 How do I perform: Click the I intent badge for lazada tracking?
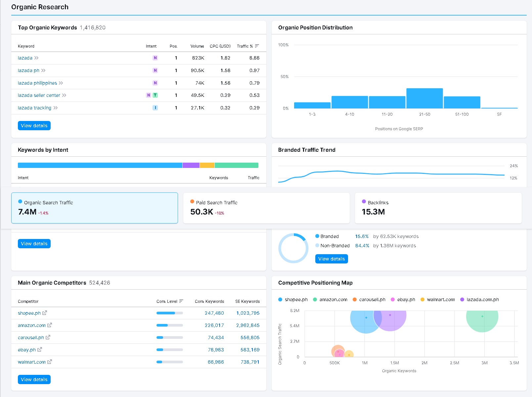155,108
